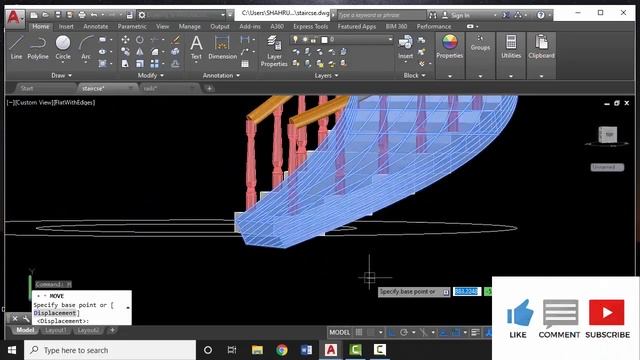The image size is (640, 360).
Task: Click the Table annotation icon
Action: pyautogui.click(x=245, y=64)
